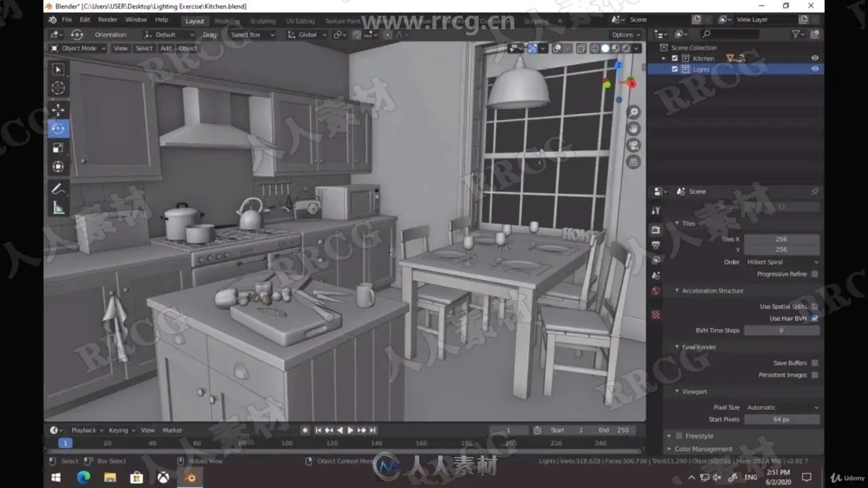Expand the Kitchen collection tree
Viewport: 868px width, 488px height.
point(664,58)
